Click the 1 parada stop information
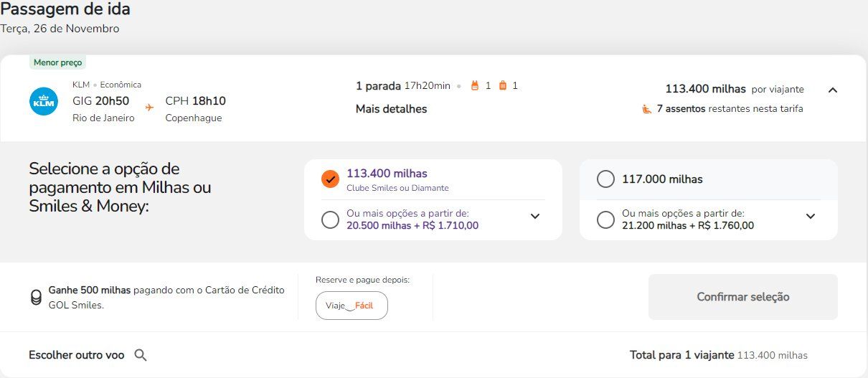868x378 pixels. click(x=379, y=86)
